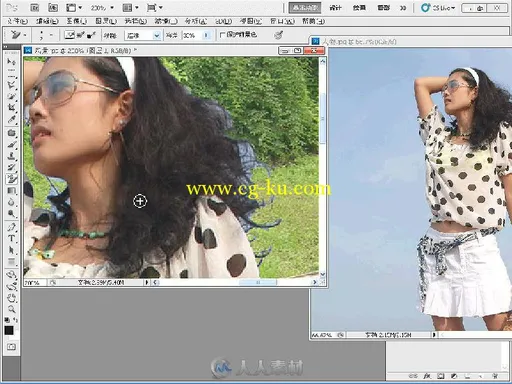This screenshot has width=512, height=384.
Task: Show more workspaces with >> button
Action: click(403, 8)
